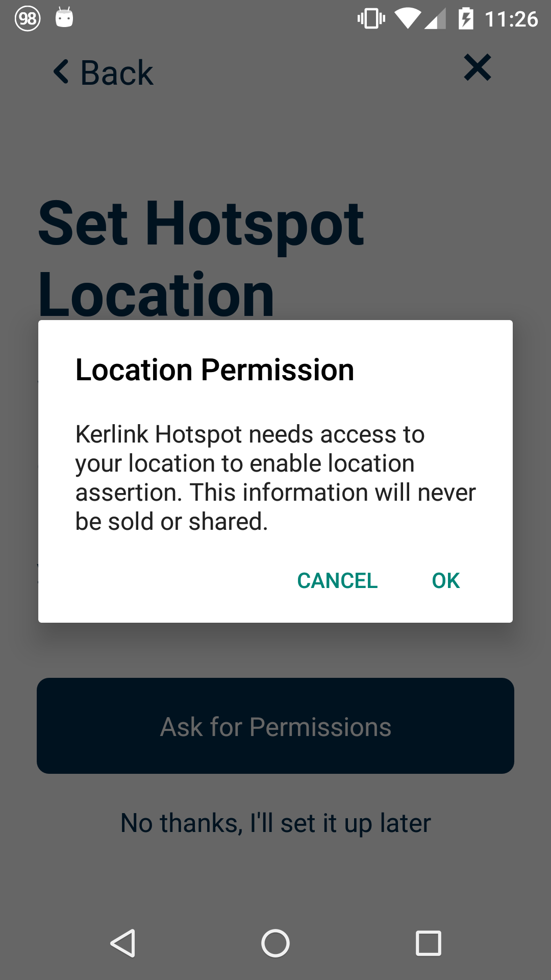Screen dimensions: 551x980
Task: Tap the Ask for Permissions button
Action: pyautogui.click(x=275, y=726)
